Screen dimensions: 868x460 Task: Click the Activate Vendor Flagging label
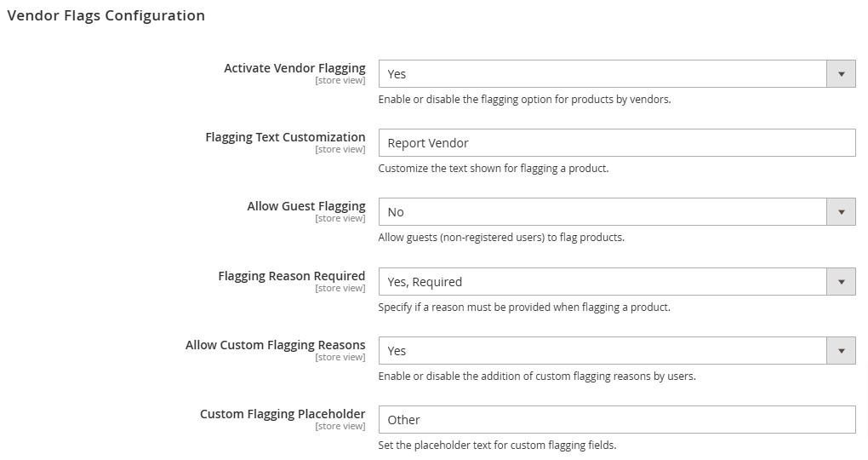[294, 68]
